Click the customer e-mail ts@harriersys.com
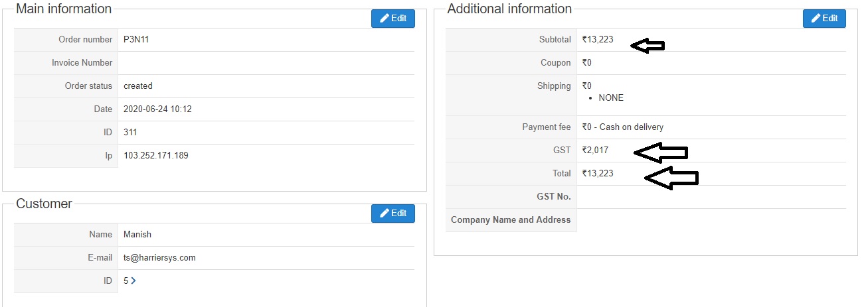The image size is (868, 307). [159, 258]
